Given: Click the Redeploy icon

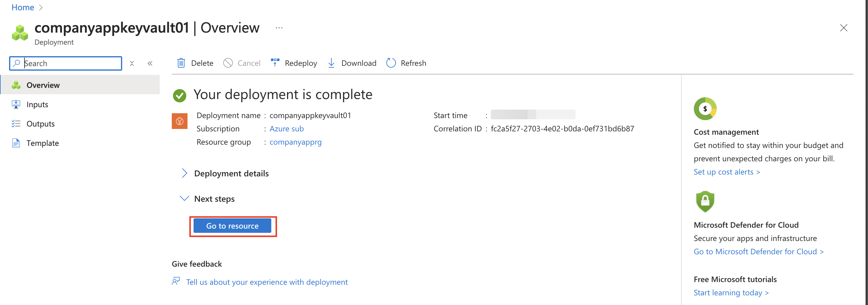Looking at the screenshot, I should click(x=275, y=63).
